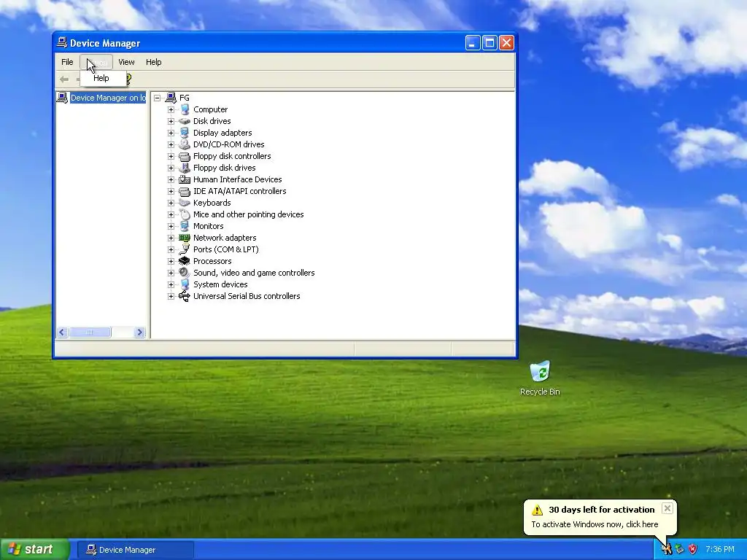Click the Device Manager taskbar button

coord(136,550)
